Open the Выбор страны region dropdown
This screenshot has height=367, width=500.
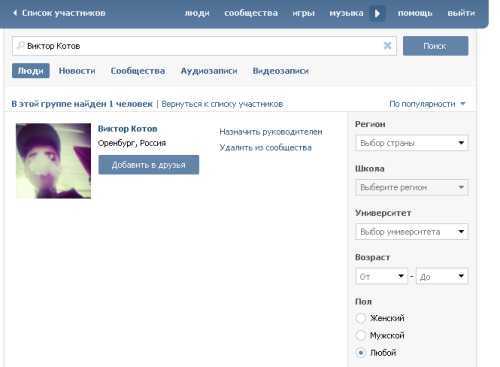(x=412, y=143)
